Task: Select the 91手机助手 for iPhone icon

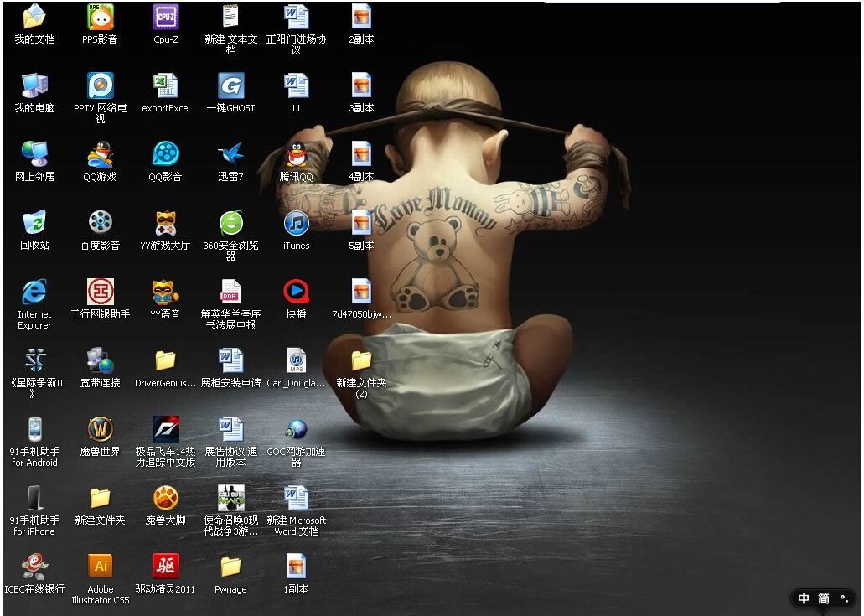Action: coord(34,498)
